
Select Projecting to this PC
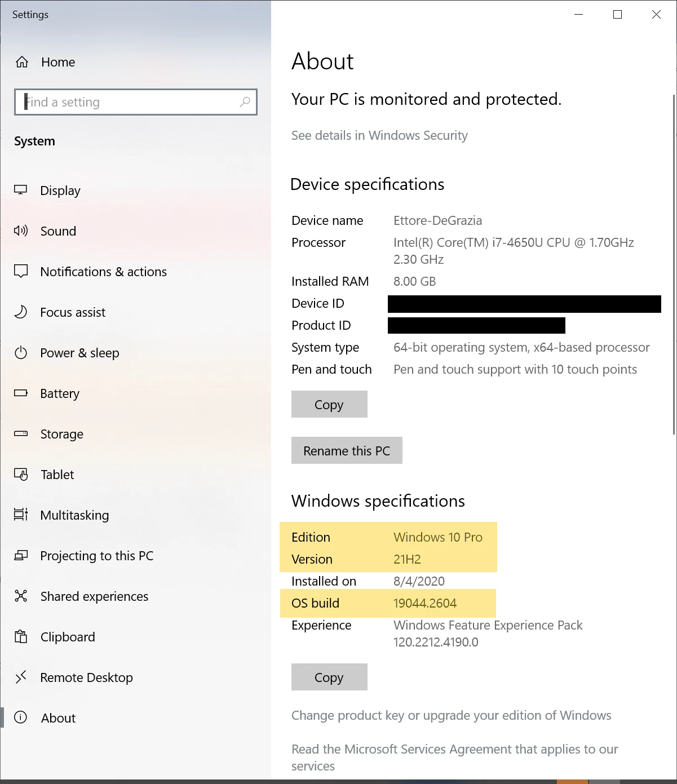[97, 556]
